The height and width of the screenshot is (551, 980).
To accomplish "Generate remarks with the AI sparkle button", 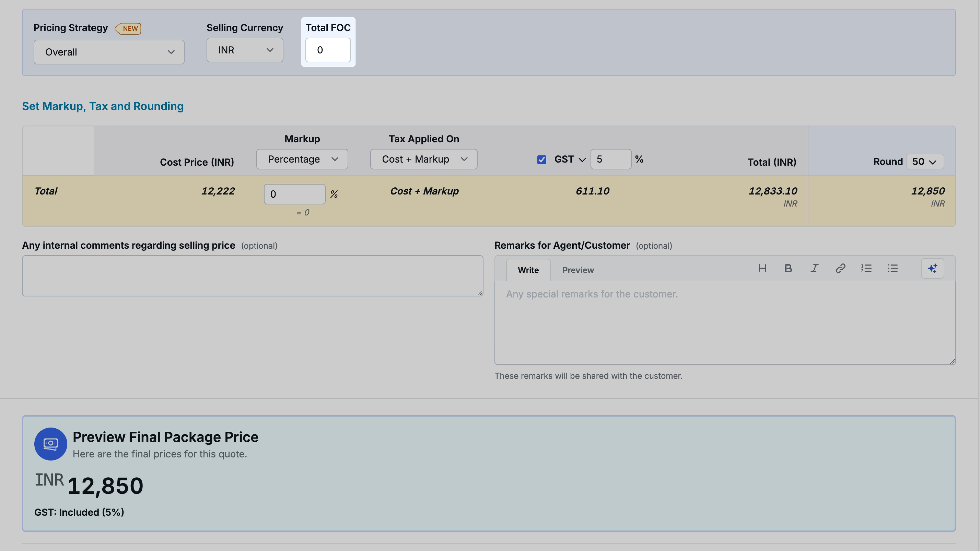I will coord(932,269).
